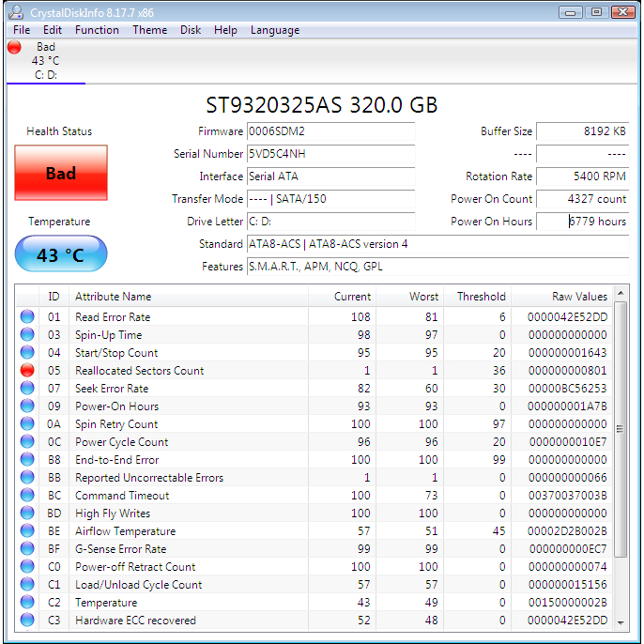Screen dimensions: 644x644
Task: Click the blue status dot for G-Sense Error Rate
Action: (x=27, y=548)
